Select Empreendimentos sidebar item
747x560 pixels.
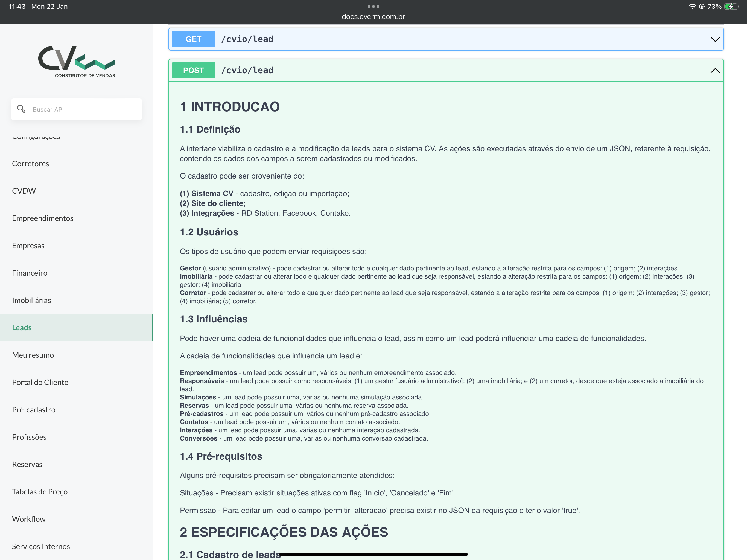tap(43, 218)
